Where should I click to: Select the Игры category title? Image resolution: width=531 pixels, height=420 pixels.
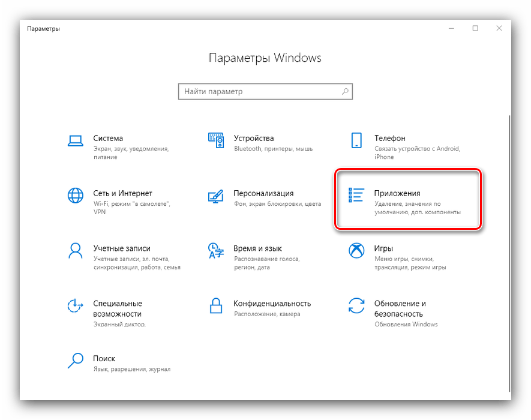(383, 248)
